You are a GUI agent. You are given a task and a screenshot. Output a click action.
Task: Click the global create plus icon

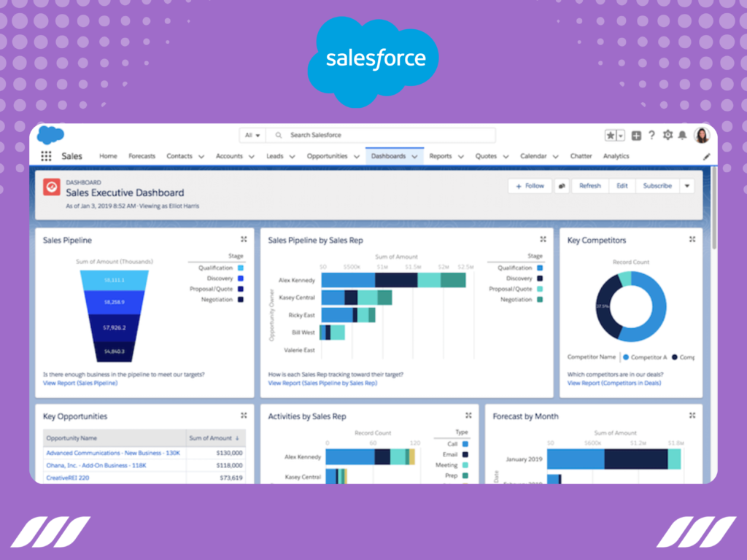(x=637, y=135)
